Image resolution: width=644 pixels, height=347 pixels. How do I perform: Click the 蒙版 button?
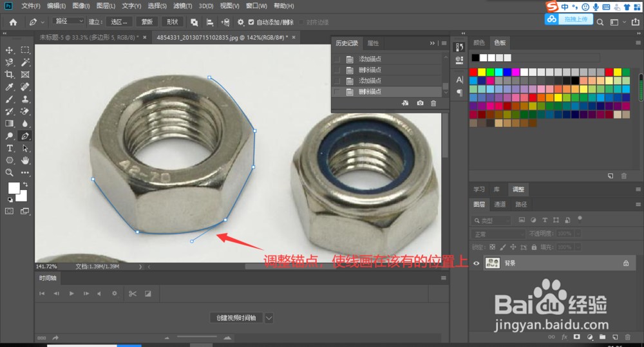tap(147, 22)
